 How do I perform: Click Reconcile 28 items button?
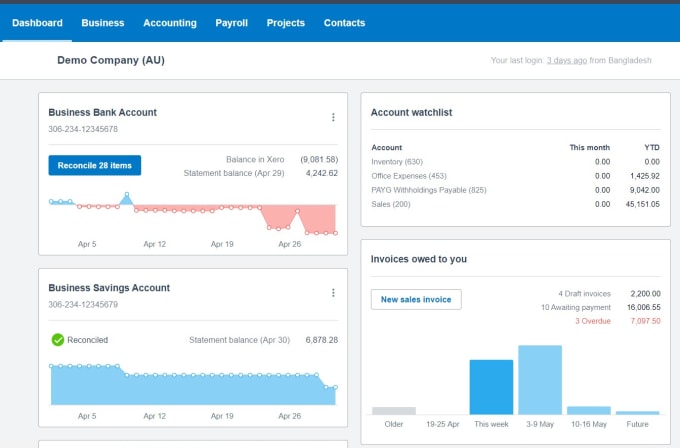pyautogui.click(x=95, y=165)
